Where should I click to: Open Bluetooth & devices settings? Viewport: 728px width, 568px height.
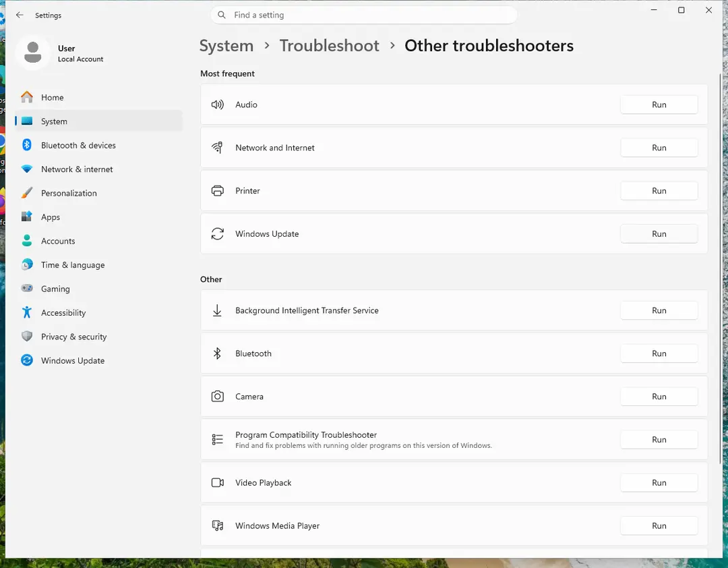[x=98, y=145]
